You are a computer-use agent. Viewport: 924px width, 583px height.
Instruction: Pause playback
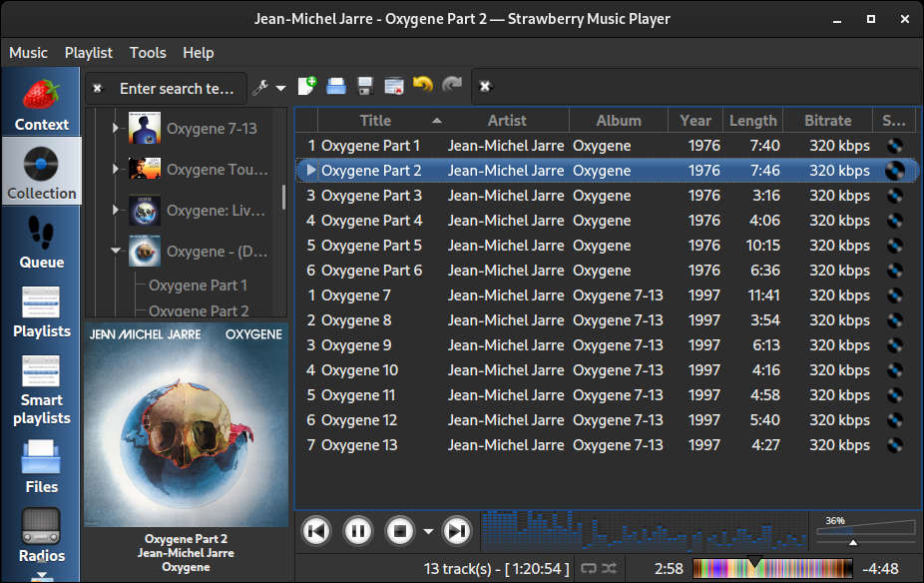click(357, 532)
